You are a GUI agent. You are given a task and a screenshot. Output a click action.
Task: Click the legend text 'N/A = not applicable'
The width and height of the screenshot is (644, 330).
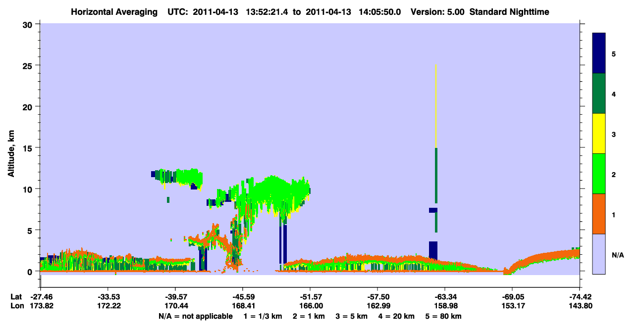[196, 316]
